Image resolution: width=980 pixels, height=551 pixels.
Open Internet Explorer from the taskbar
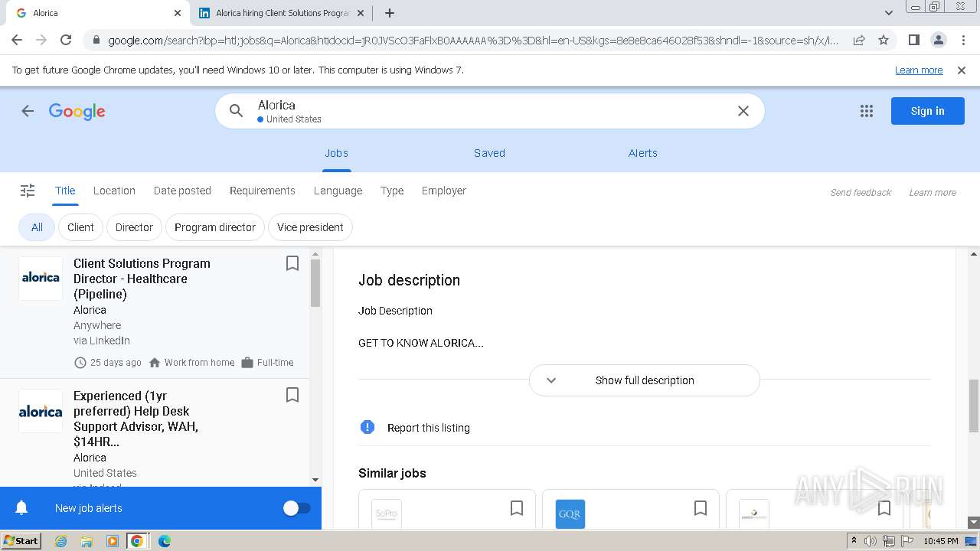click(x=60, y=540)
